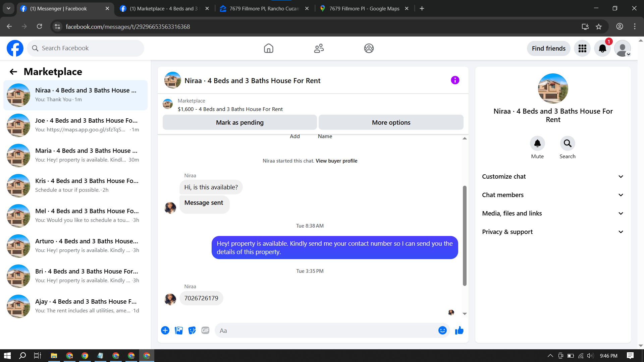Expand the Customize chat section
Screen dimensions: 644x362
point(553,176)
